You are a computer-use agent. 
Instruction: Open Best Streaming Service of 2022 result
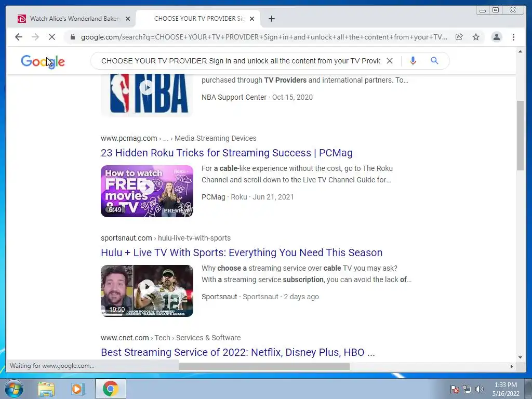[x=238, y=353]
